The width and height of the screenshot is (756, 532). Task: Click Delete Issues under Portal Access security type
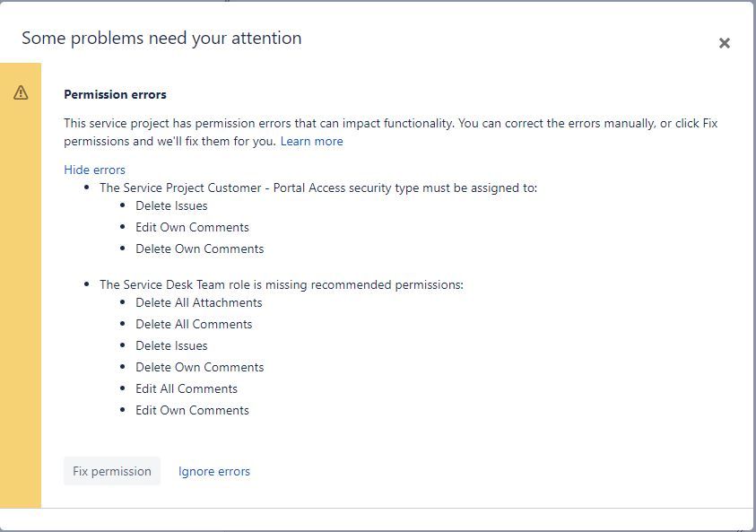171,206
